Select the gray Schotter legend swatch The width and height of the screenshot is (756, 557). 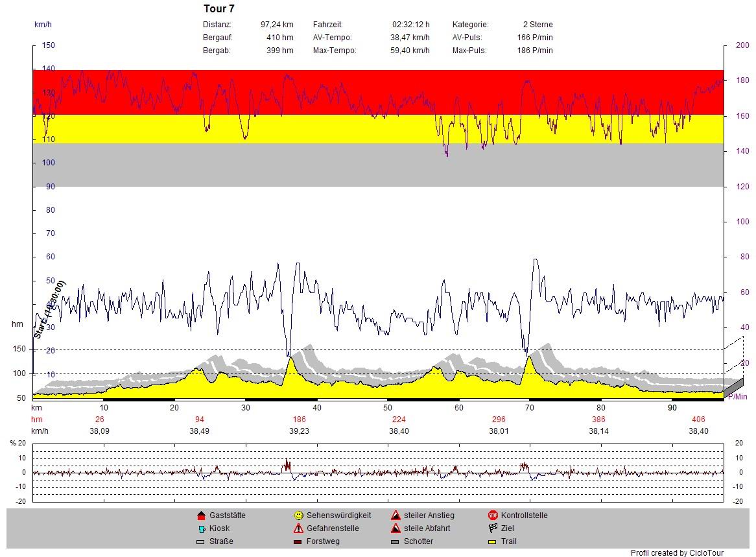click(x=396, y=541)
